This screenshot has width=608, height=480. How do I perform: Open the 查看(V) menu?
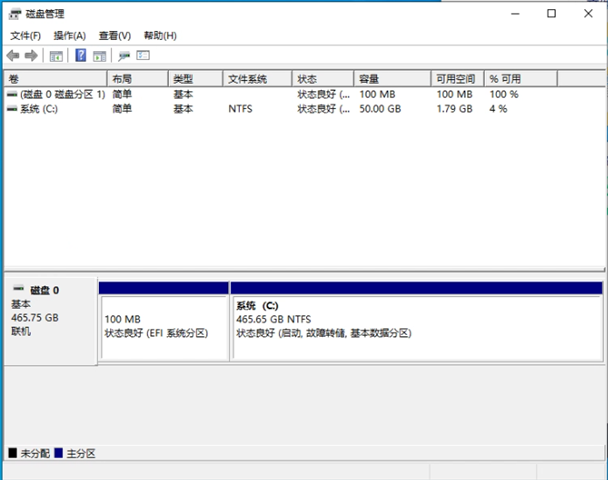point(114,36)
